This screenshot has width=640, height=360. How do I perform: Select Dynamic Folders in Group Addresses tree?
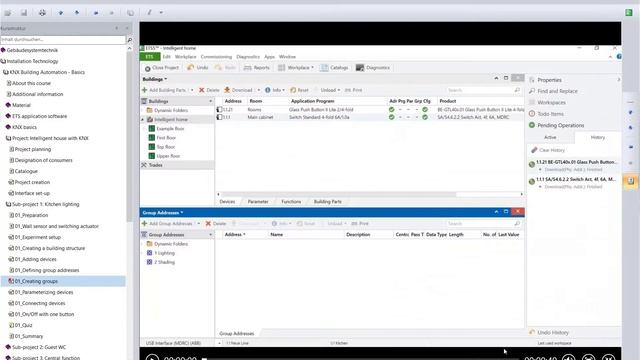(171, 244)
